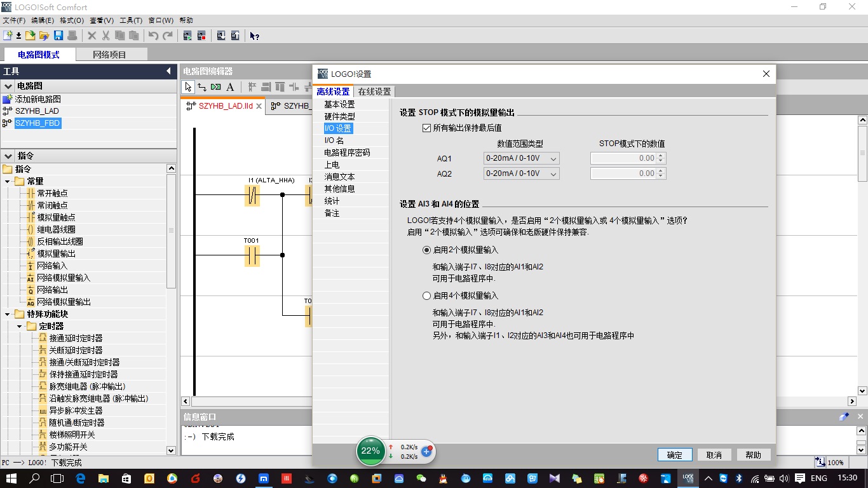Viewport: 868px width, 488px height.
Task: Collapse the 特殊功能块 tree folder
Action: point(8,314)
